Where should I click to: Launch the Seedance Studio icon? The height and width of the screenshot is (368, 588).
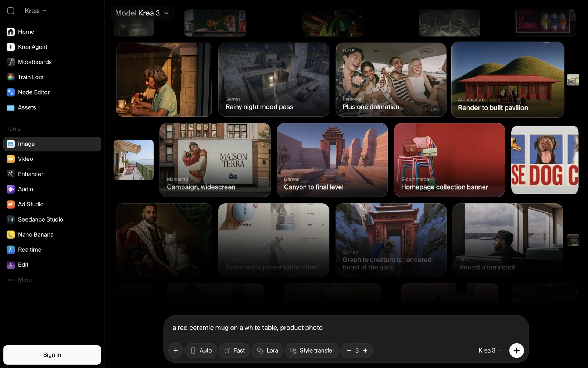click(11, 219)
